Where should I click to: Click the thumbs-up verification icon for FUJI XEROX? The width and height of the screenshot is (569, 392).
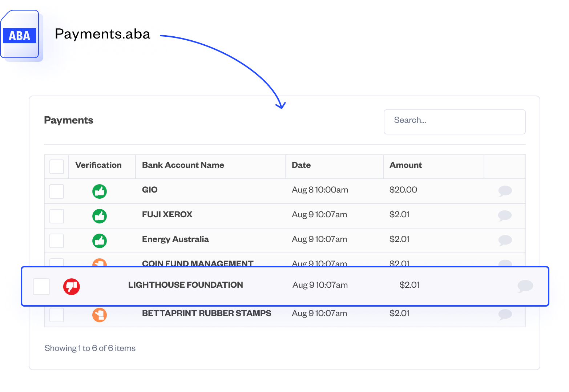(x=100, y=216)
